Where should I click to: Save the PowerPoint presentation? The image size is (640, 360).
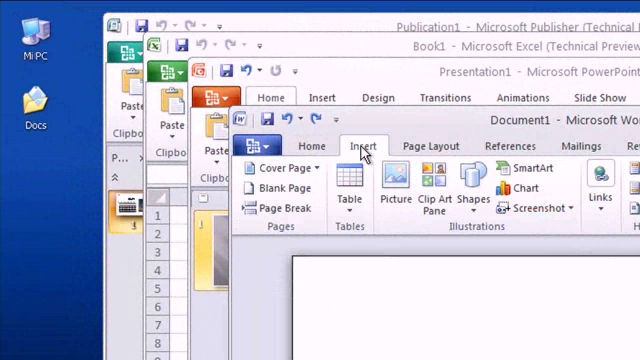[x=227, y=71]
